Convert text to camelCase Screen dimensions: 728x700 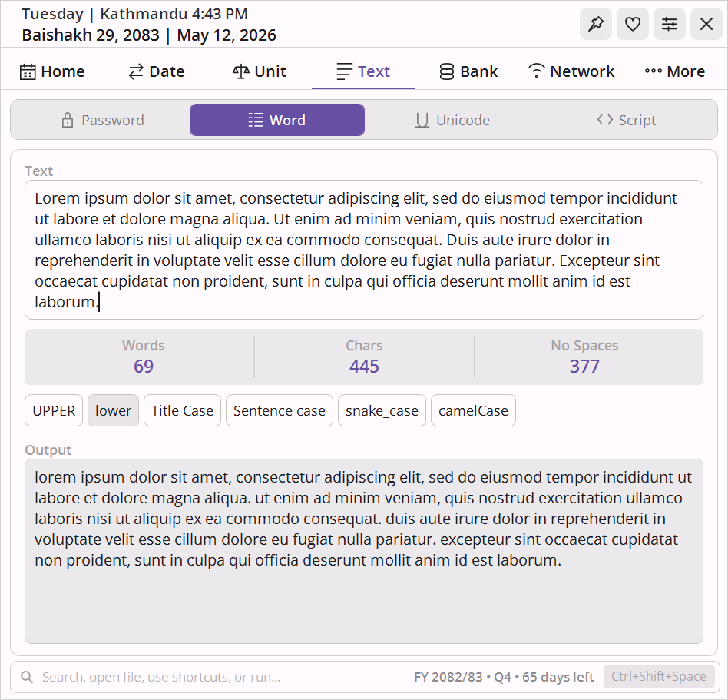473,410
